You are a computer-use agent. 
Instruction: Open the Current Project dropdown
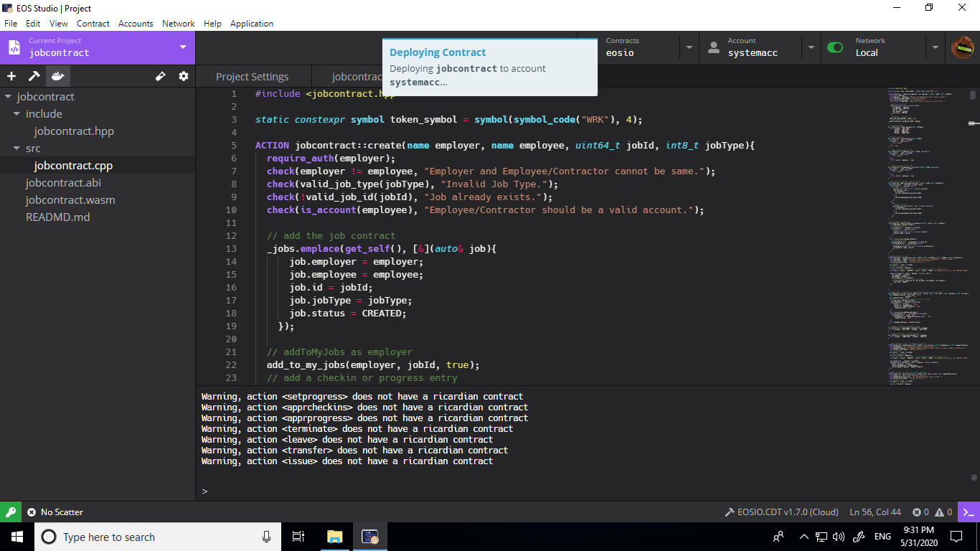pyautogui.click(x=183, y=47)
